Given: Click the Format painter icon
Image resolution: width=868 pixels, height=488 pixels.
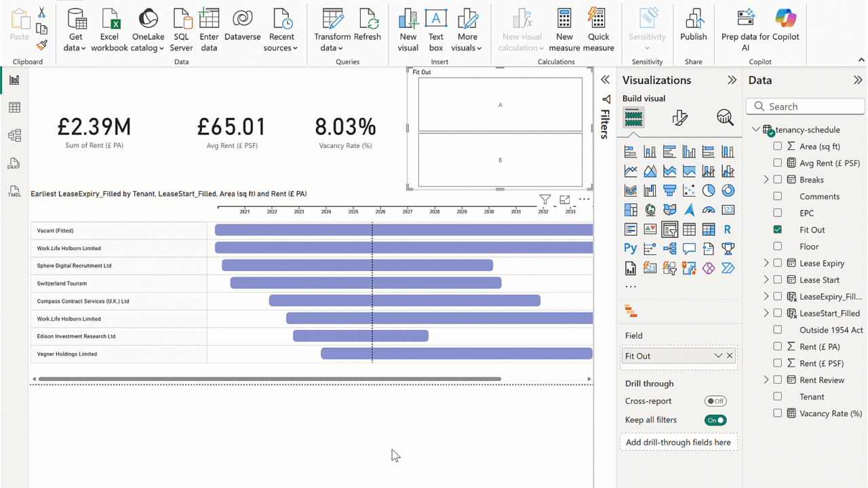Looking at the screenshot, I should point(42,45).
